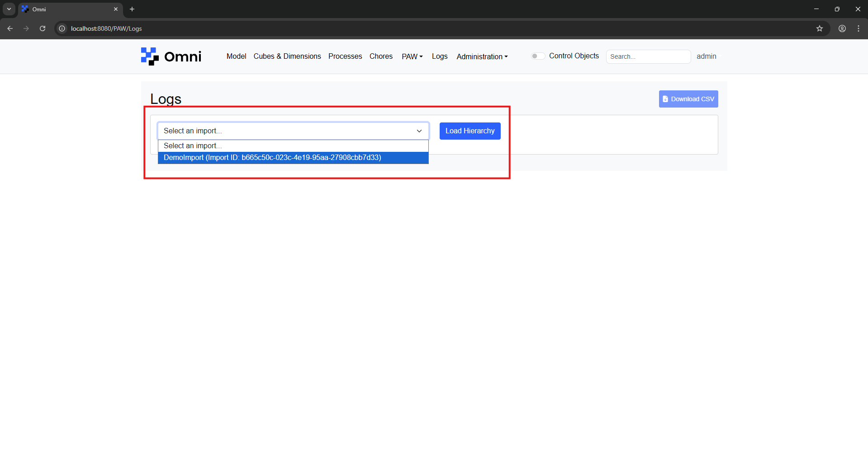Click the Omni brand name text
Viewport: 868px width, 465px height.
[x=183, y=57]
